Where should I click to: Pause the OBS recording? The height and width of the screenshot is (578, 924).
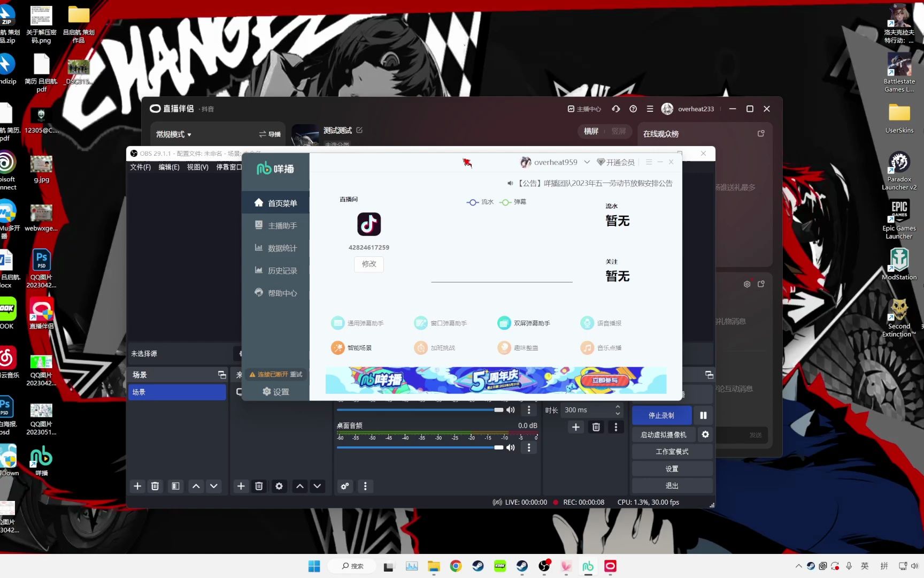703,415
